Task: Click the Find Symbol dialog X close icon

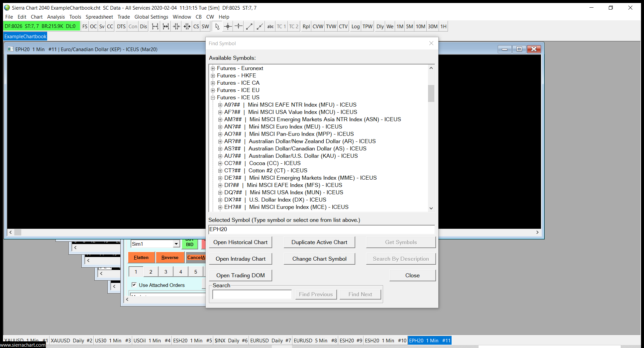Action: click(x=431, y=43)
